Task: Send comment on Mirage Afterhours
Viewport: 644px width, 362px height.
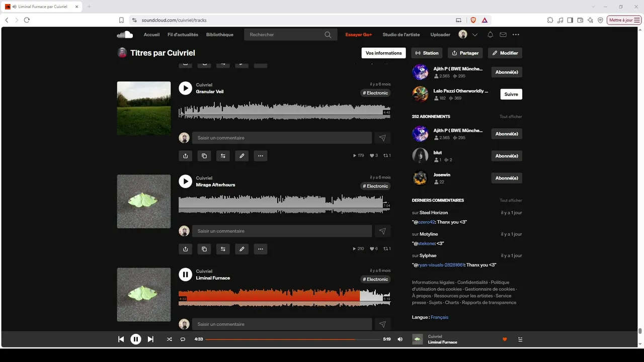Action: (382, 231)
